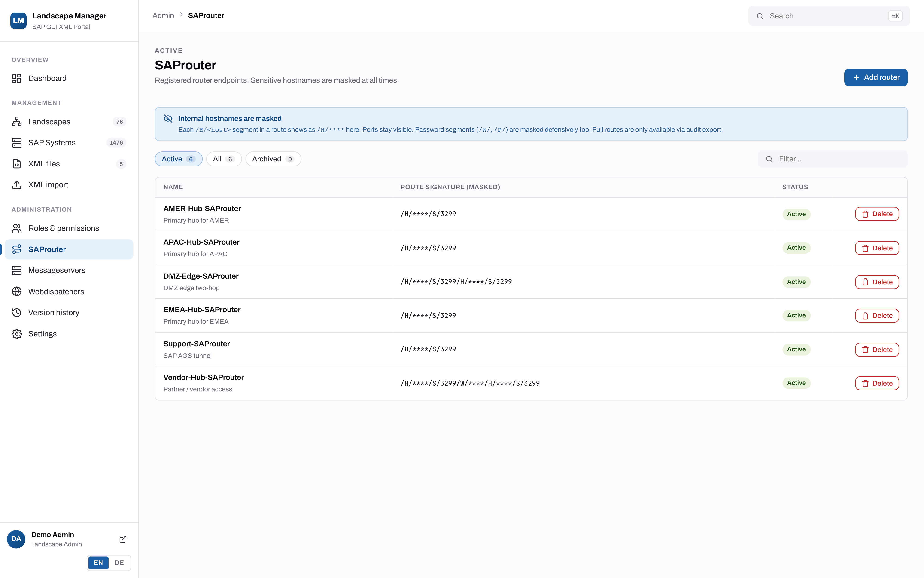Click the ⌘K shortcut badge in search
This screenshot has height=578, width=924.
pos(895,16)
